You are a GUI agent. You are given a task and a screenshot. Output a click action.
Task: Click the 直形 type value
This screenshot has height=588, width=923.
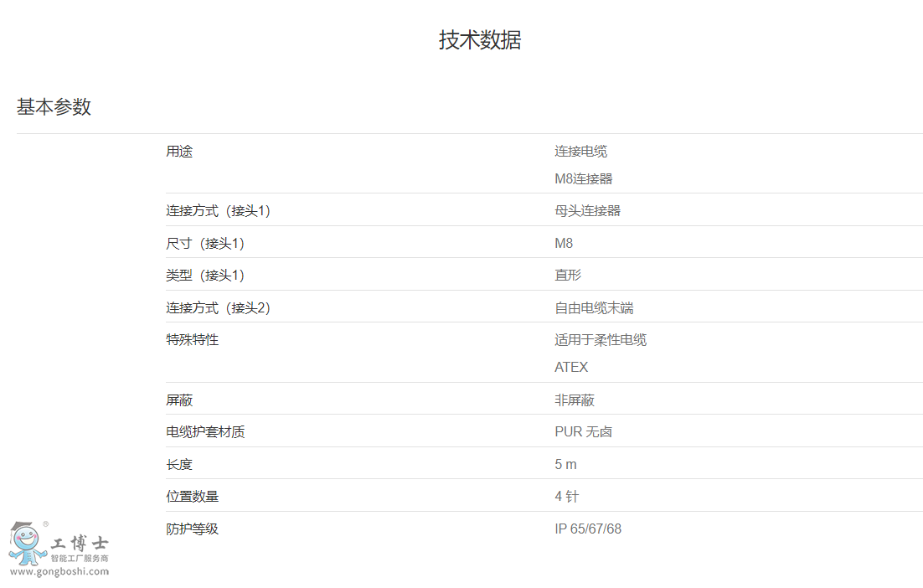pyautogui.click(x=567, y=276)
